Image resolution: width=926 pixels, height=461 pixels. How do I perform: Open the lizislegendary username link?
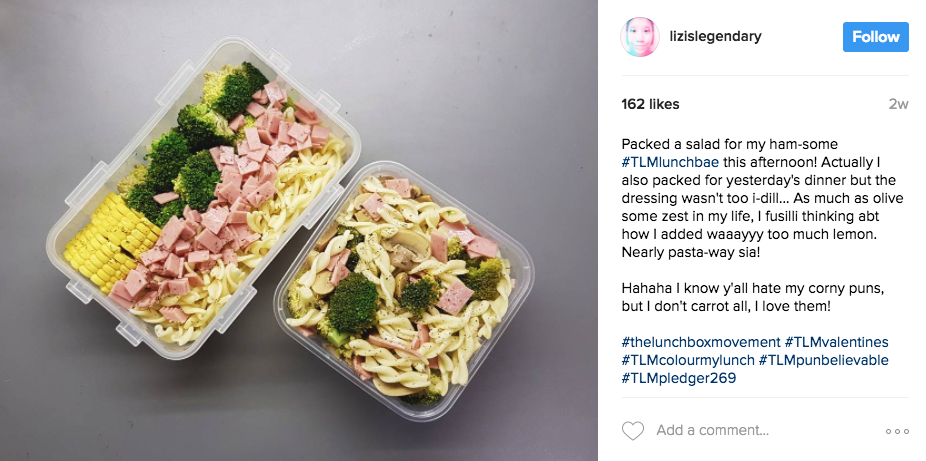pos(715,36)
